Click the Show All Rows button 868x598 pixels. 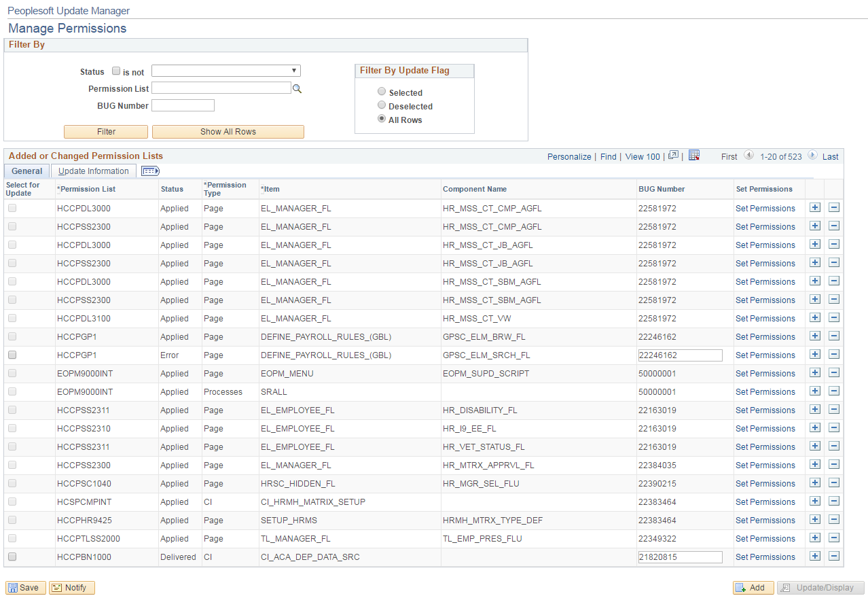point(228,131)
